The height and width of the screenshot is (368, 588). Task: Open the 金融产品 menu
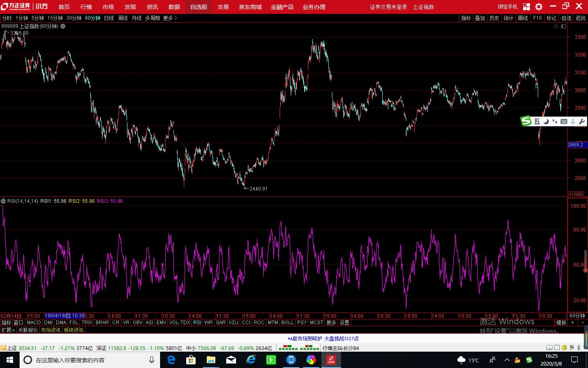click(282, 7)
